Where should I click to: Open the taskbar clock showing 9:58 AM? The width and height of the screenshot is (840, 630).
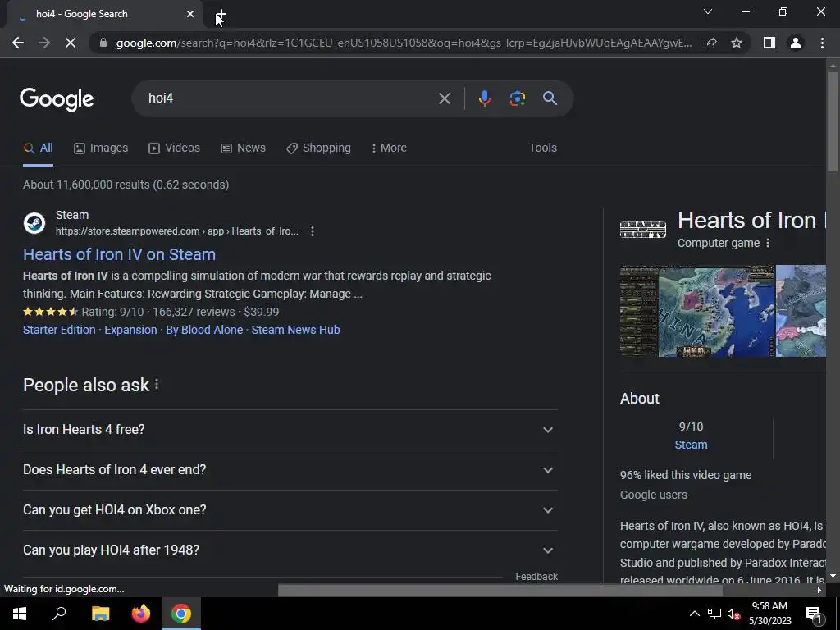coord(769,614)
